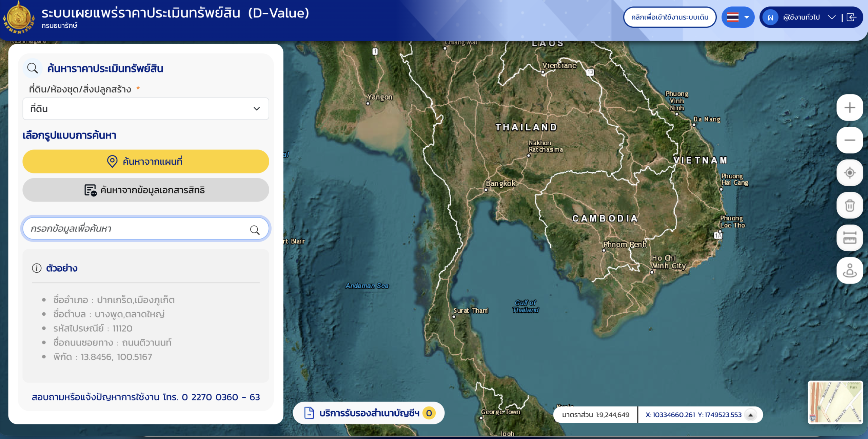This screenshot has height=439, width=868.
Task: Open บริการรับรองสำเนาบัญชีฯ service button
Action: coord(369,413)
